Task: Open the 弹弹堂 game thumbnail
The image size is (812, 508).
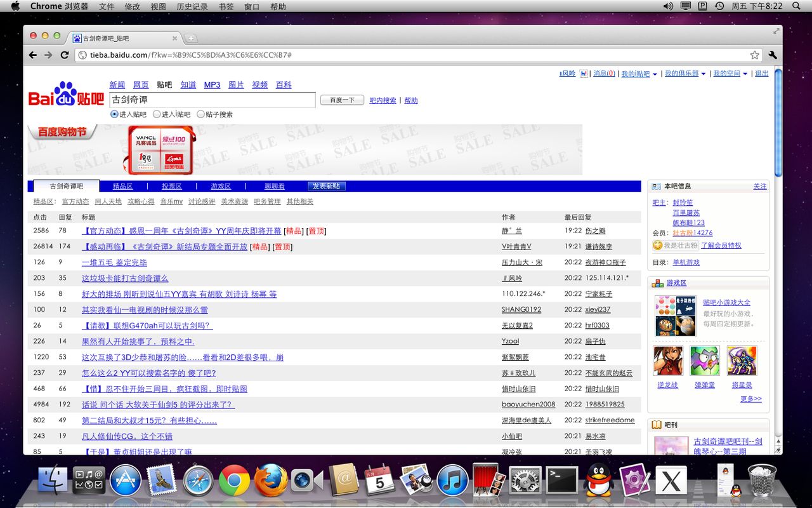Action: [x=705, y=361]
